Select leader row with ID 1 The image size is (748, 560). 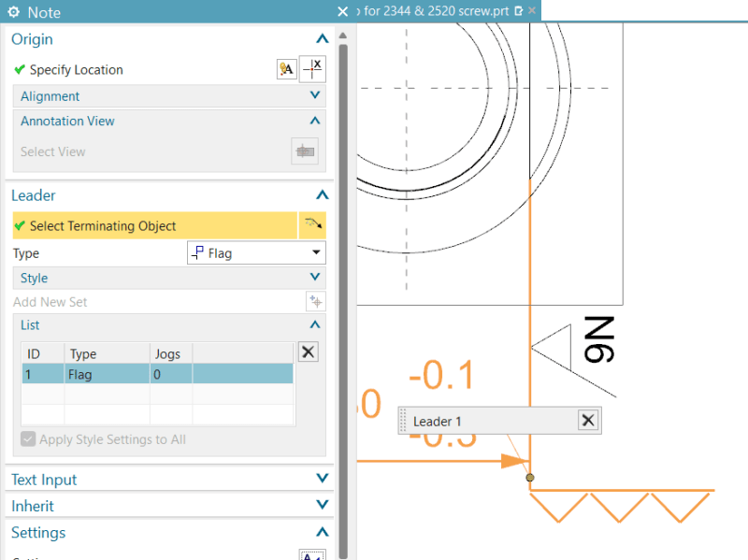157,374
